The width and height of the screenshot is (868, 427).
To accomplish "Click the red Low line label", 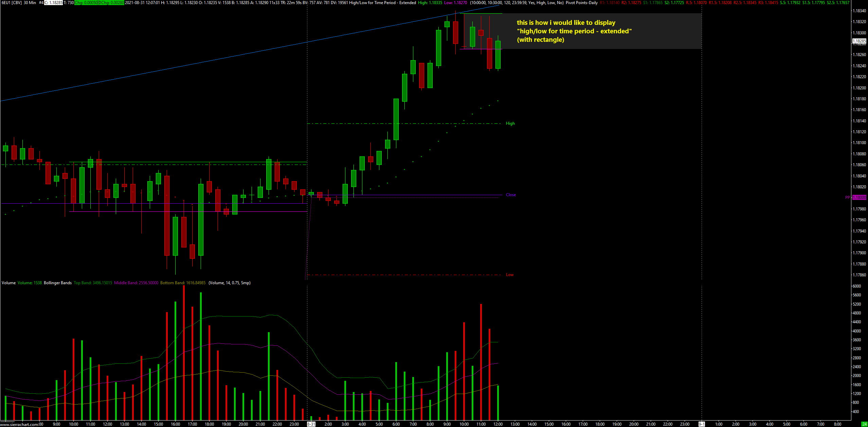I will pyautogui.click(x=510, y=275).
